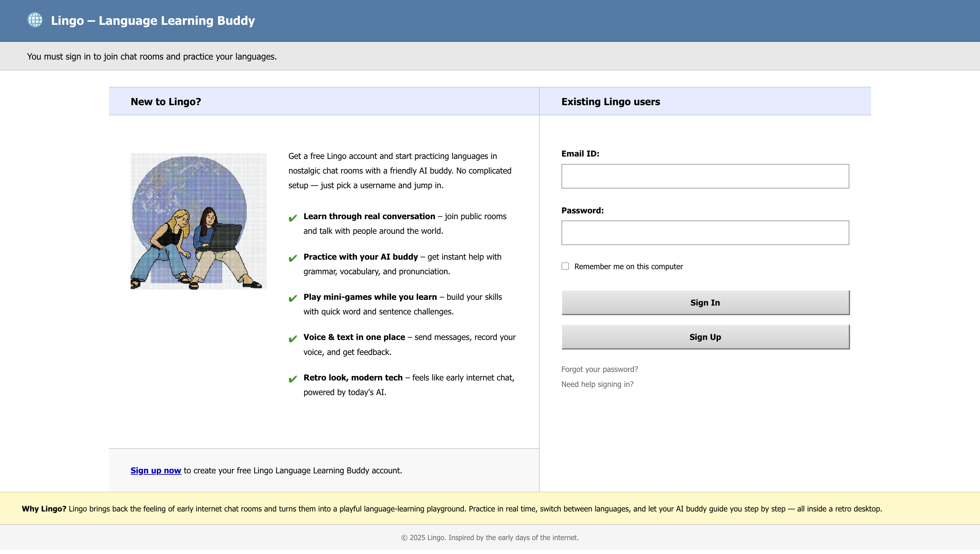Click the green checkmark beside Learn through real conversation
This screenshot has height=554, width=980.
pyautogui.click(x=293, y=218)
